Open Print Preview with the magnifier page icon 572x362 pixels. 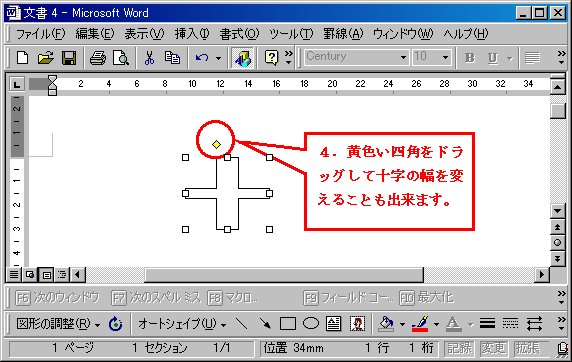(x=121, y=58)
